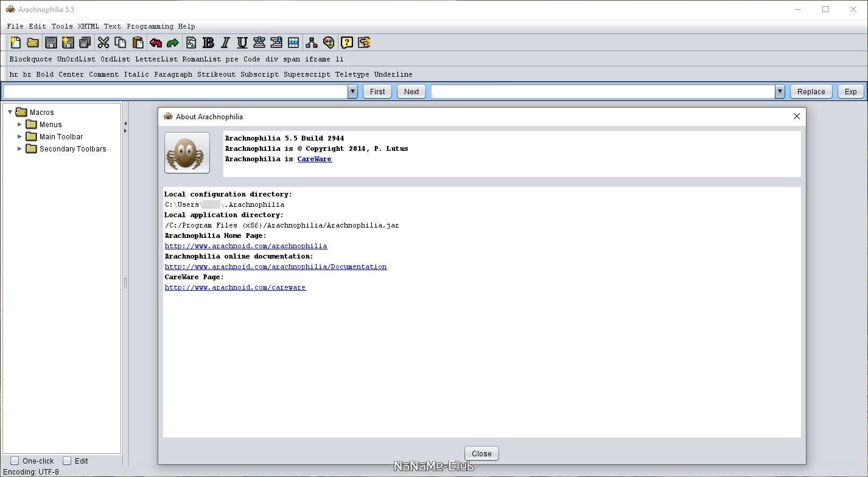
Task: Open the XHTML menu
Action: pos(88,26)
